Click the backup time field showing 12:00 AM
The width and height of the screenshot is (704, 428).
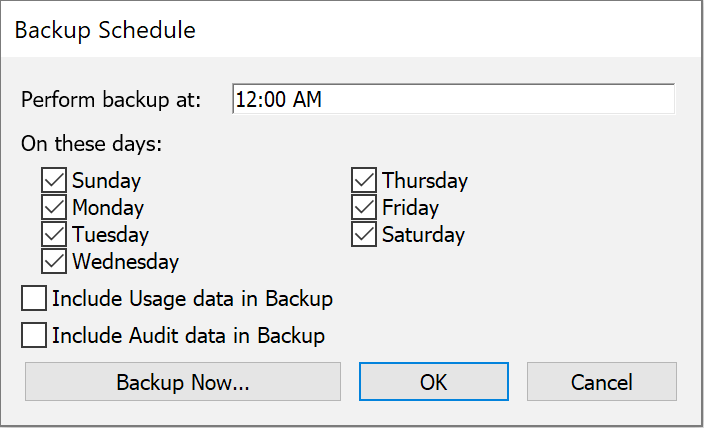452,99
